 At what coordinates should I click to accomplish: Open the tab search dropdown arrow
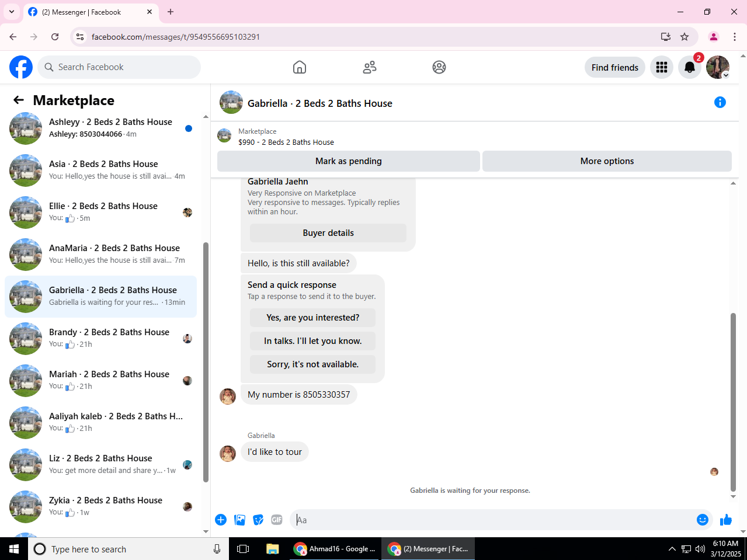[12, 12]
